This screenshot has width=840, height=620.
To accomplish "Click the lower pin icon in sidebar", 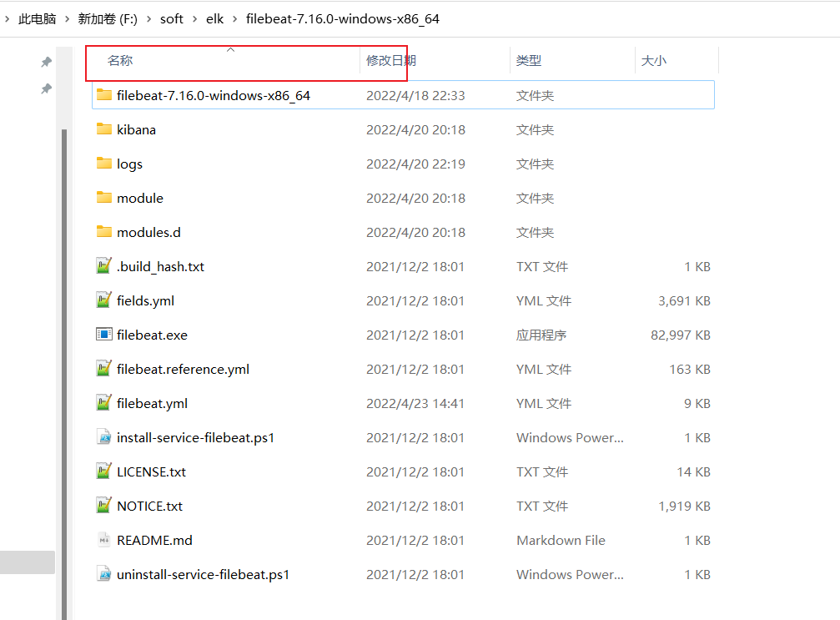I will (47, 88).
